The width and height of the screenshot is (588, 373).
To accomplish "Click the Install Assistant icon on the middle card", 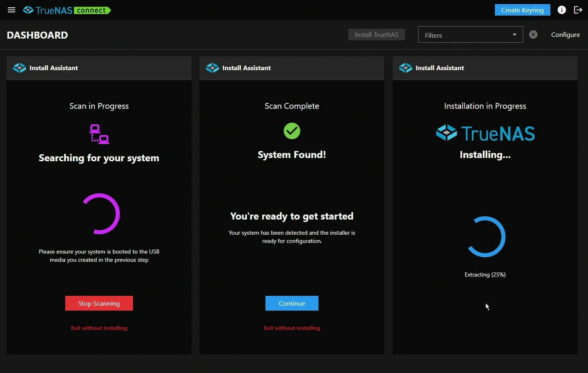I will pos(212,68).
